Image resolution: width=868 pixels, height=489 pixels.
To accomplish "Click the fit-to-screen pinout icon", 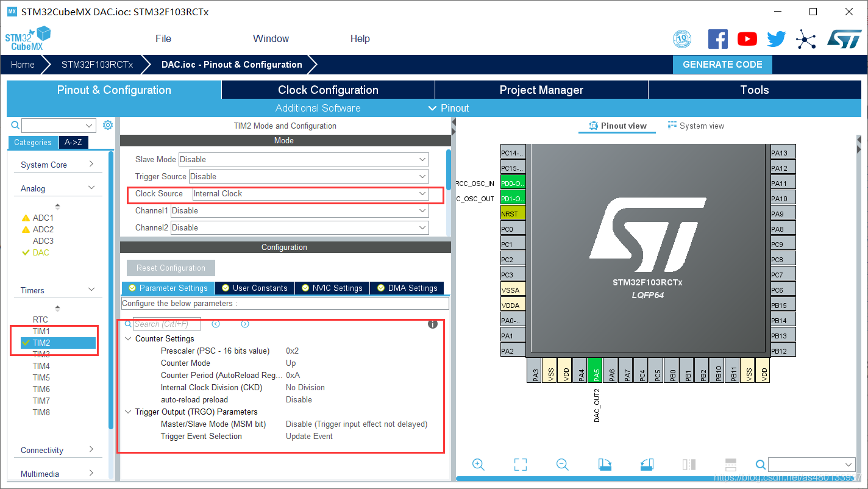I will pyautogui.click(x=520, y=465).
